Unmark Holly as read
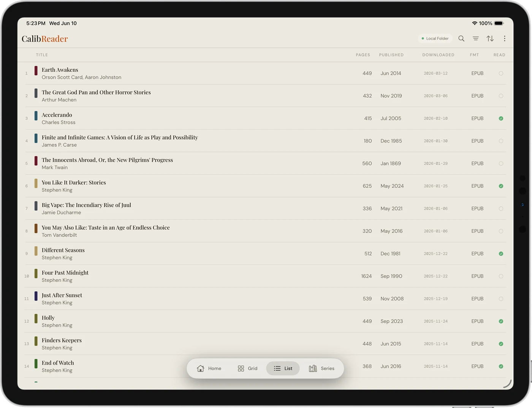This screenshot has height=408, width=532. click(x=501, y=321)
